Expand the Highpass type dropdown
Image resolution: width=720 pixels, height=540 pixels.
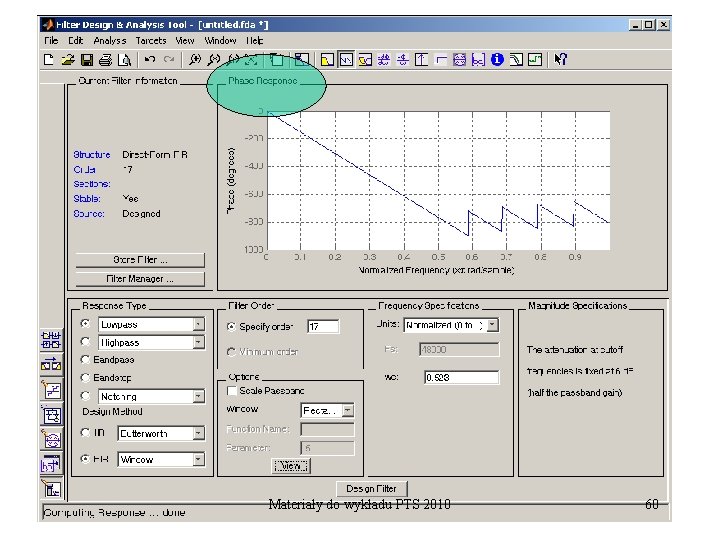point(198,342)
